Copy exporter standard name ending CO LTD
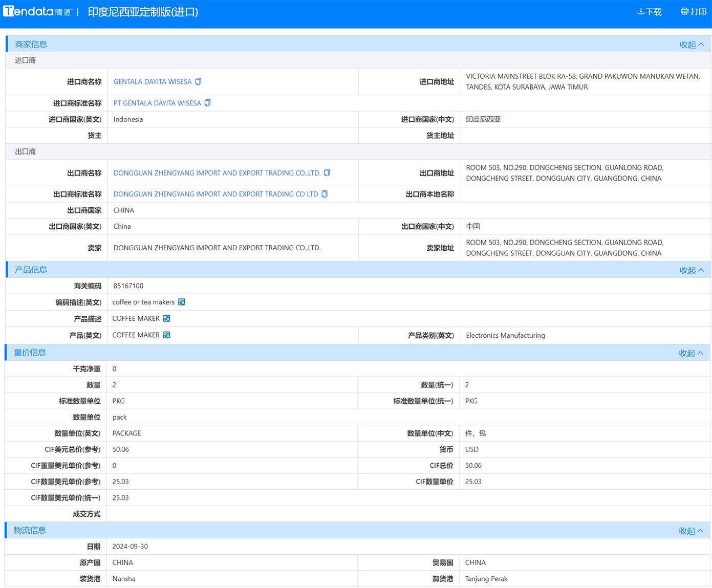The width and height of the screenshot is (712, 588). pyautogui.click(x=325, y=194)
